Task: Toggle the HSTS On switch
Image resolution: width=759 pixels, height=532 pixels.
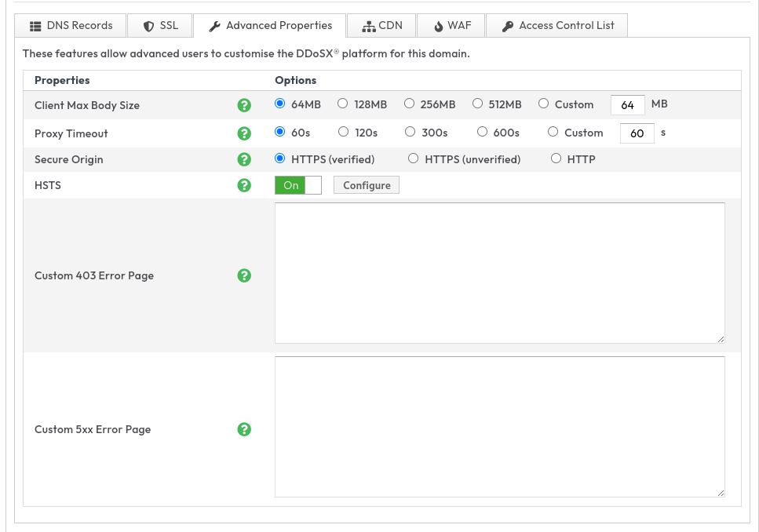Action: click(x=298, y=185)
